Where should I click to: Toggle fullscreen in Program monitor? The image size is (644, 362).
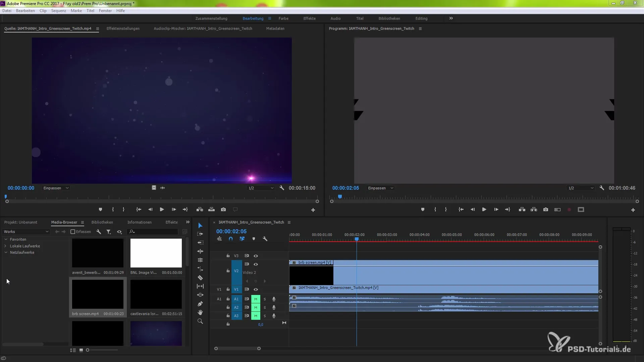581,209
